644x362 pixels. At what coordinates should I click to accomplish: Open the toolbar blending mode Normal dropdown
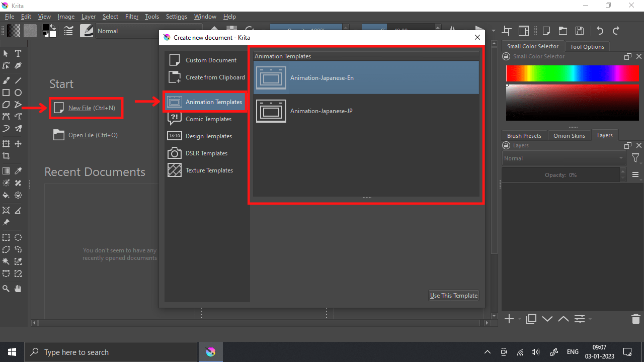coord(149,31)
